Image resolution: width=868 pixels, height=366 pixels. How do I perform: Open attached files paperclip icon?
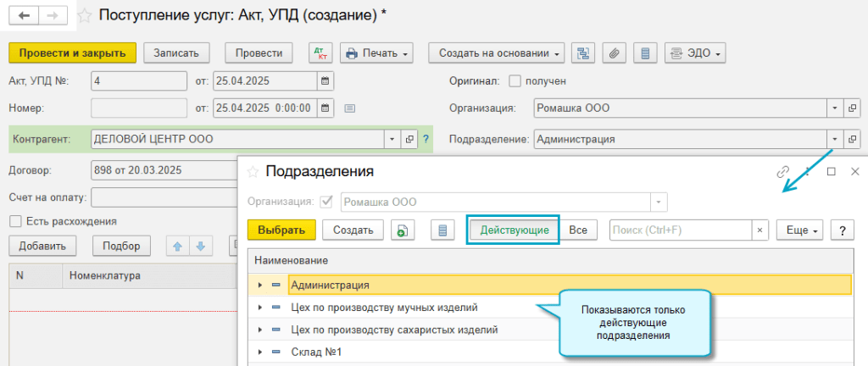[x=614, y=53]
